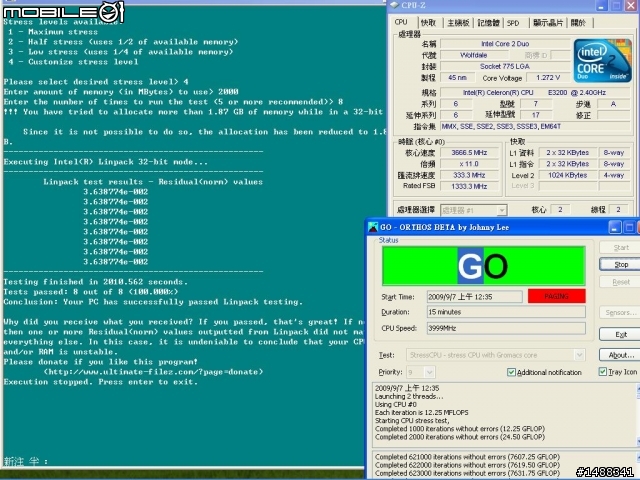Click the greyed Start button in ORTHOS
This screenshot has width=640, height=480.
(620, 247)
